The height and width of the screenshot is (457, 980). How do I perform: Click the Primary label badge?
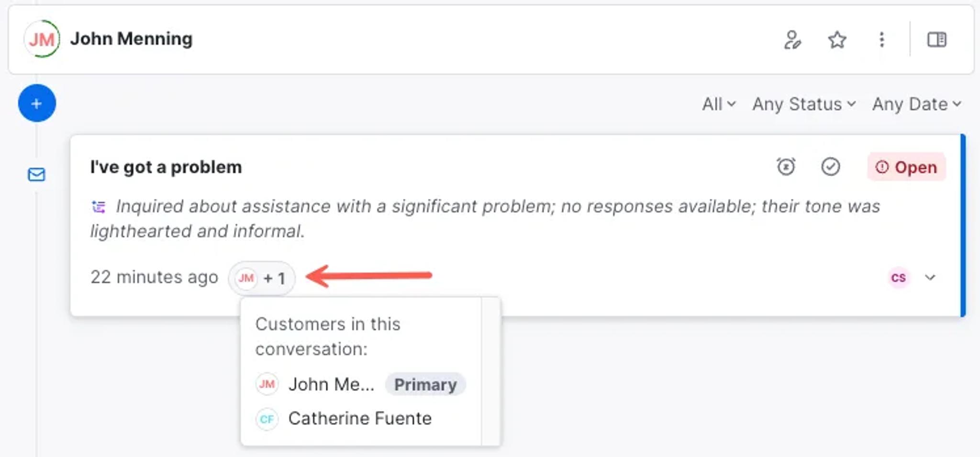pyautogui.click(x=425, y=384)
